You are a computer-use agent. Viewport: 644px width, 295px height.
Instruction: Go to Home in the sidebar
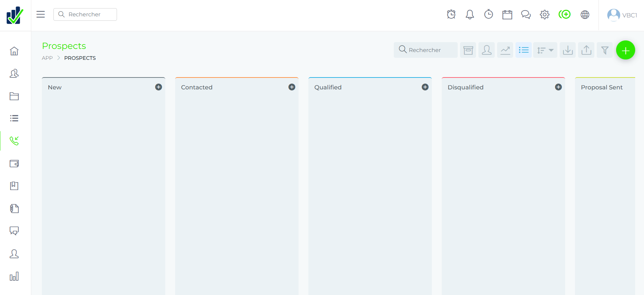pyautogui.click(x=14, y=51)
